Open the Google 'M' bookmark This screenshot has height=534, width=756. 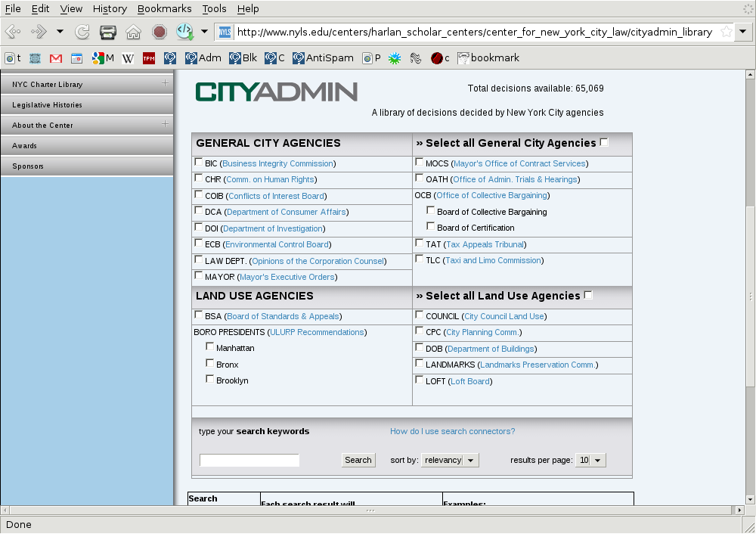tap(103, 58)
